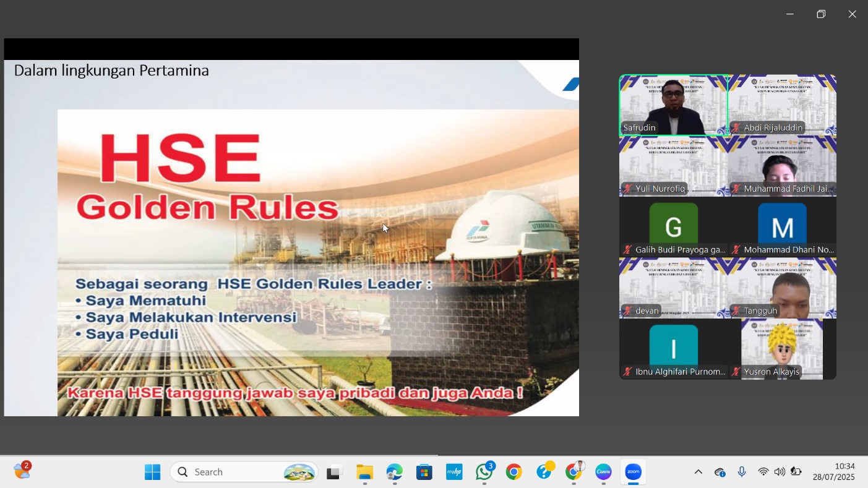868x488 pixels.
Task: Open Task View from the taskbar
Action: pyautogui.click(x=335, y=472)
